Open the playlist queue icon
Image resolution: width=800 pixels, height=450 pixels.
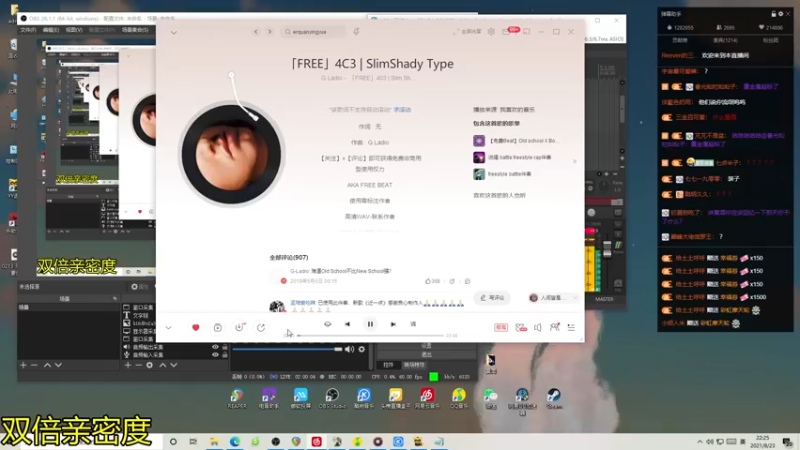tap(571, 328)
